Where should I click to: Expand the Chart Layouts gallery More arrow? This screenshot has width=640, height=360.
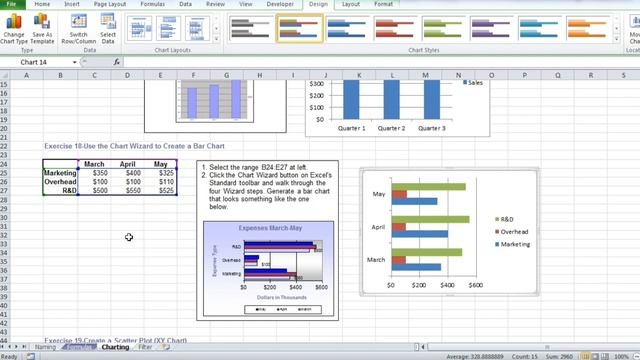216,39
